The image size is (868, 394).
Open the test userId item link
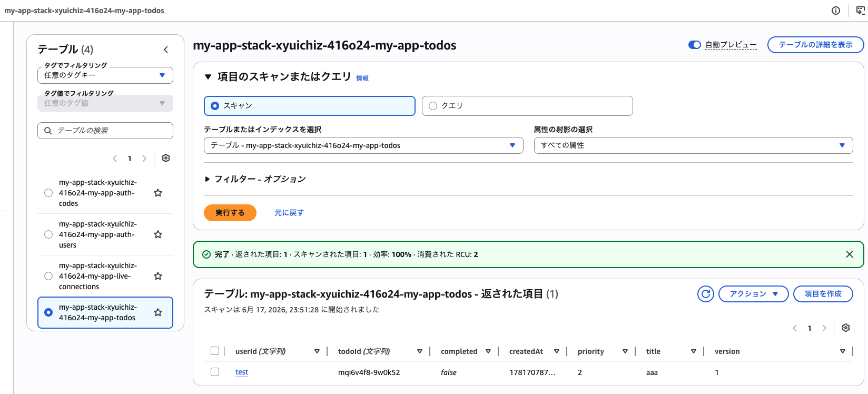tap(242, 372)
